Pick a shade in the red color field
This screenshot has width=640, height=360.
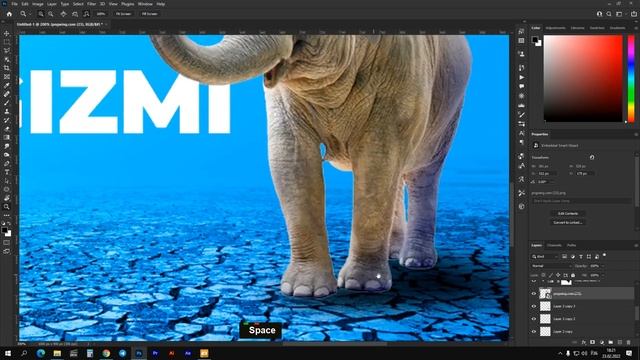583,78
